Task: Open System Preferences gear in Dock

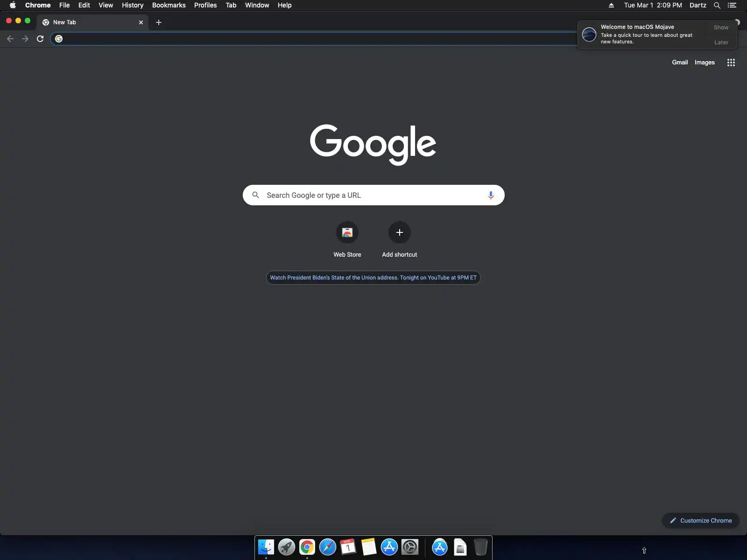Action: pyautogui.click(x=410, y=547)
